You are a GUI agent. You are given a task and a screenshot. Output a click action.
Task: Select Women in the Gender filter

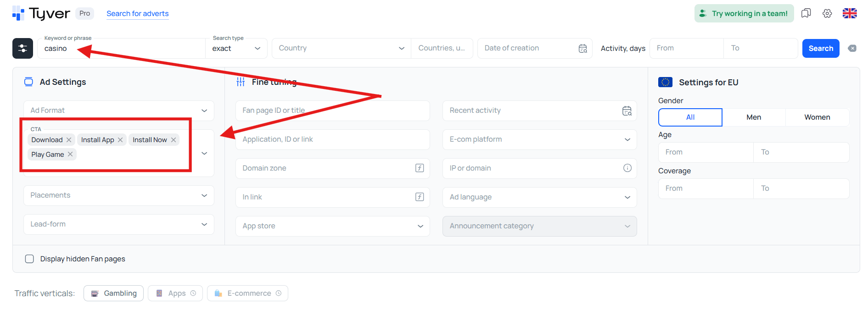point(817,117)
